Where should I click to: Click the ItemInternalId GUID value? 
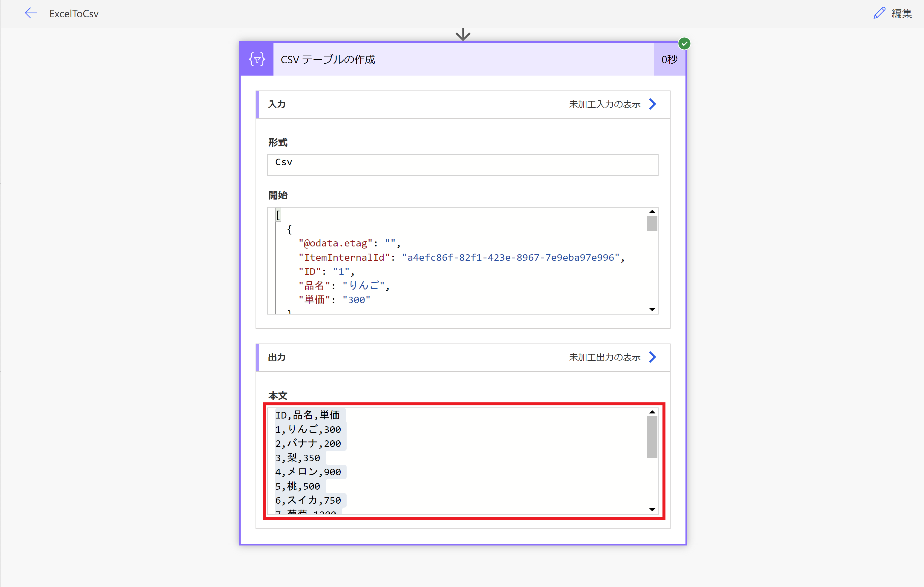pos(510,257)
